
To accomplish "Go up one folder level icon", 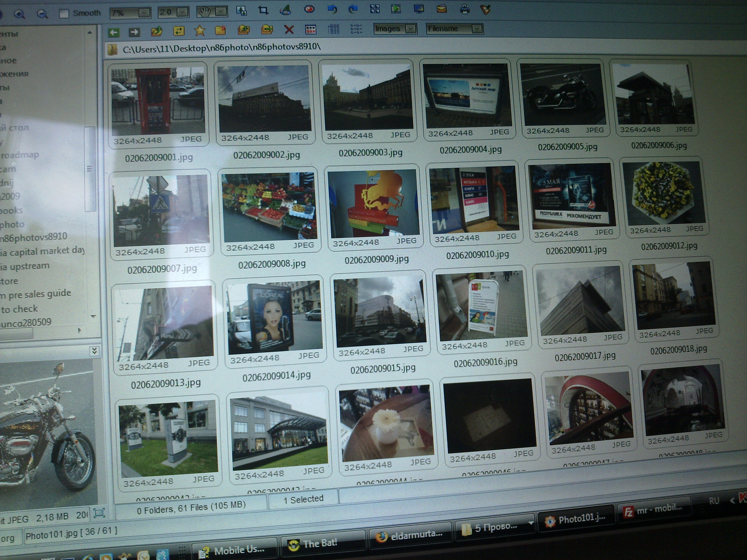I will click(157, 31).
